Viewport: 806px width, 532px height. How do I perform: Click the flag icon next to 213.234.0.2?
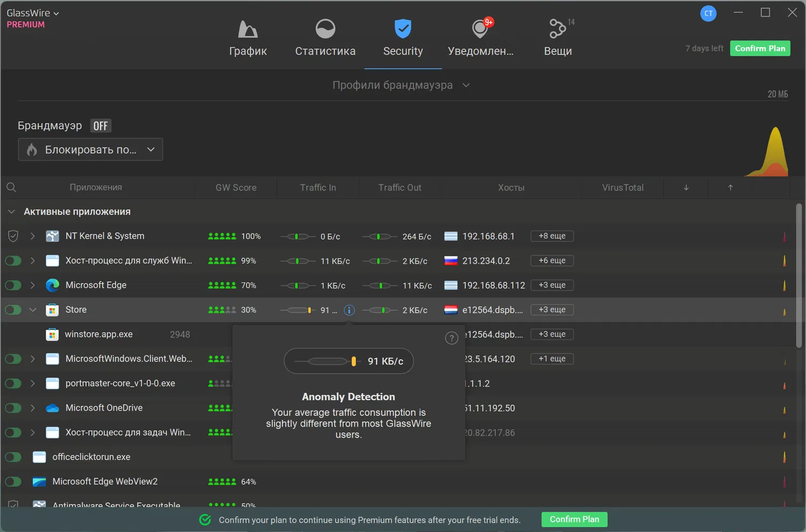pos(451,261)
